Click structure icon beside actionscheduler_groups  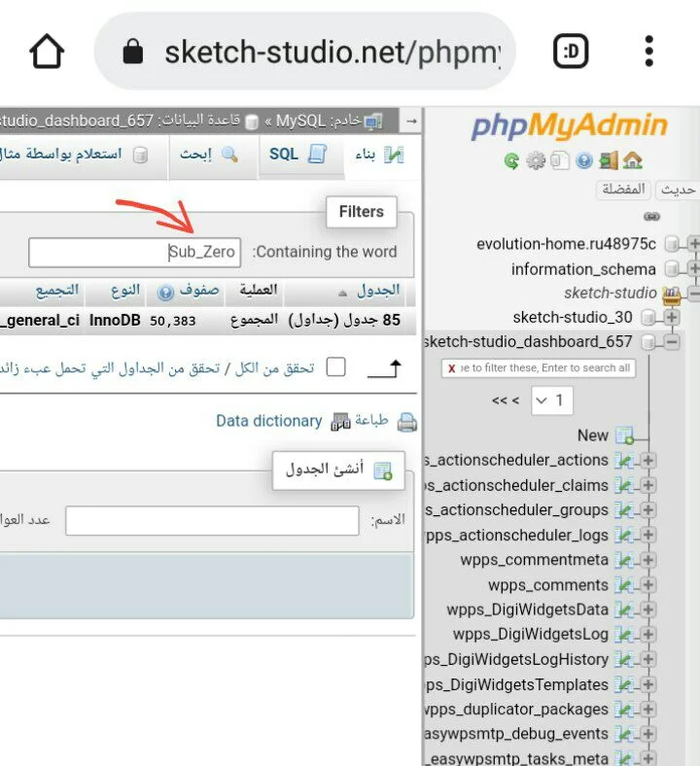point(624,510)
